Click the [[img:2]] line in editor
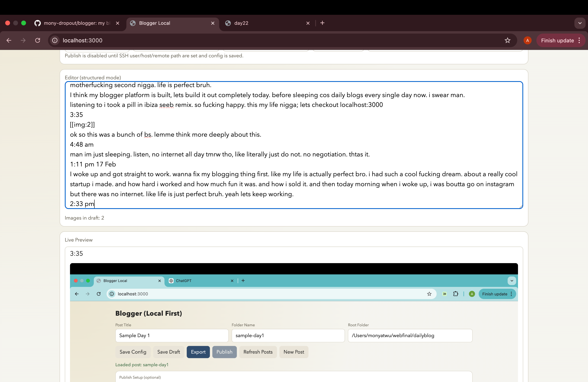The image size is (588, 382). click(82, 125)
